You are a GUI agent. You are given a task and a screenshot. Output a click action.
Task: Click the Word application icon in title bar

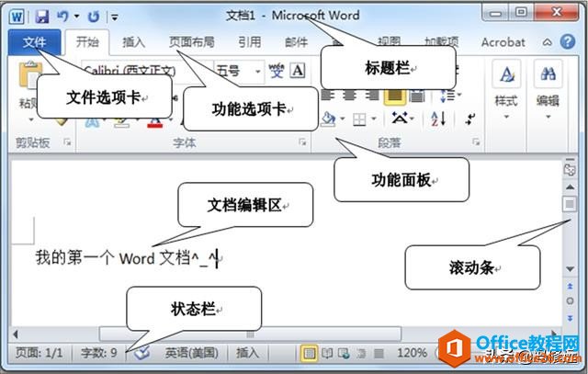tap(17, 17)
